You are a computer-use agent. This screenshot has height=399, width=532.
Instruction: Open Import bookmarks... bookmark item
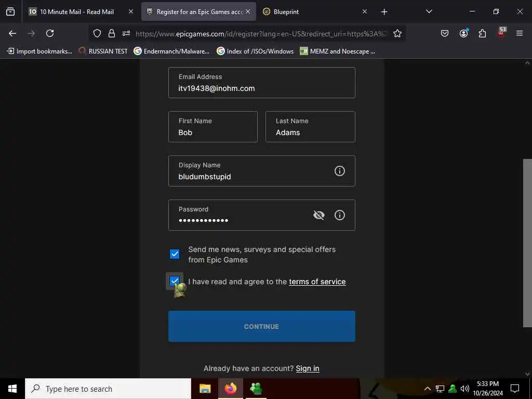point(39,51)
